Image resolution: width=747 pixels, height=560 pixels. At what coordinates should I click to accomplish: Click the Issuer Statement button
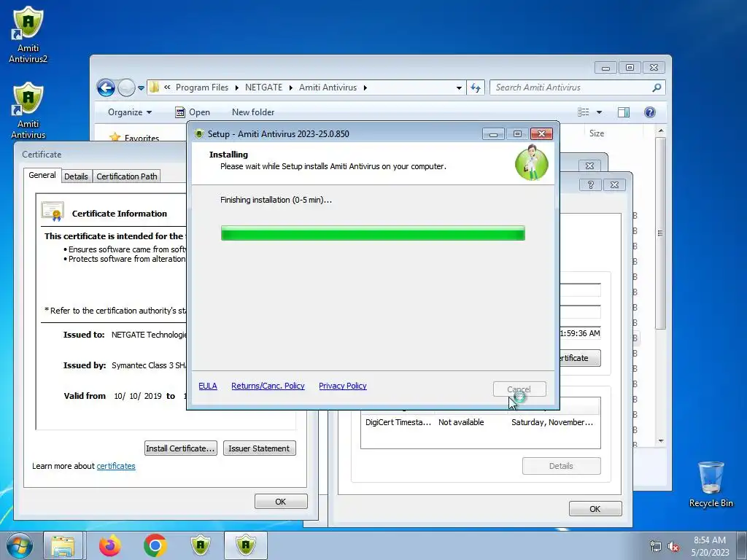[x=259, y=448]
